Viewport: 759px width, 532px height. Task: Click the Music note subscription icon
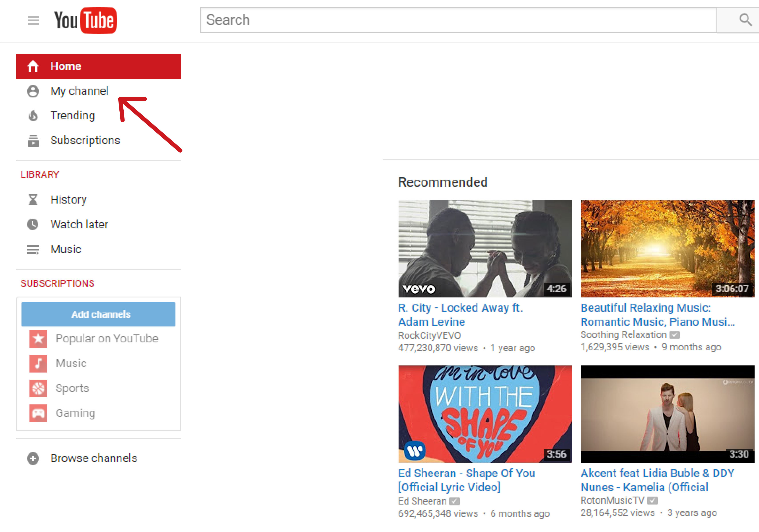click(38, 363)
